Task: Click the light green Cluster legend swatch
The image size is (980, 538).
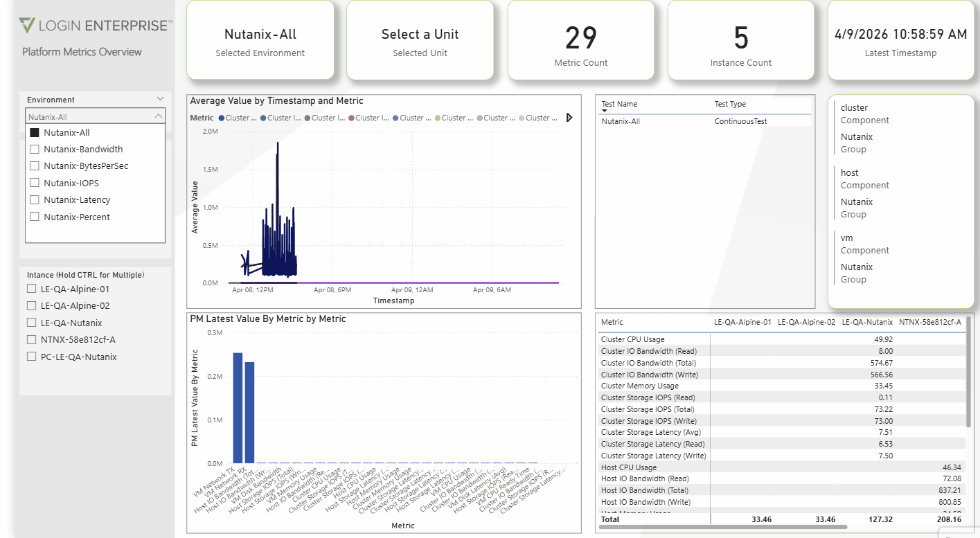Action: pos(438,118)
